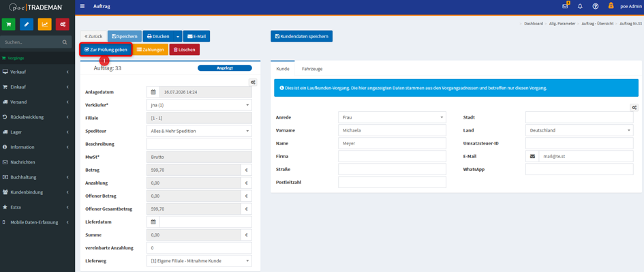
Task: Open the Drucken split-button arrow
Action: tap(178, 36)
